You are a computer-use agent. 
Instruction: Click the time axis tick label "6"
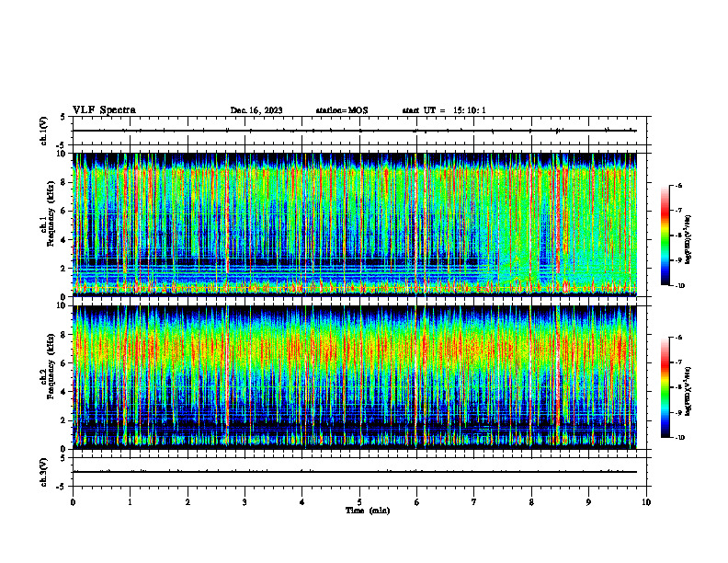click(x=417, y=502)
